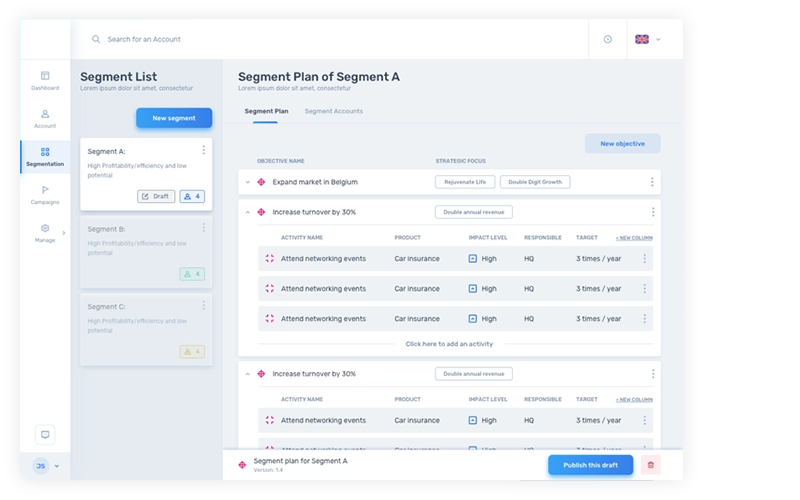Select the Segment Plan tab
Image resolution: width=800 pixels, height=500 pixels.
pos(266,111)
